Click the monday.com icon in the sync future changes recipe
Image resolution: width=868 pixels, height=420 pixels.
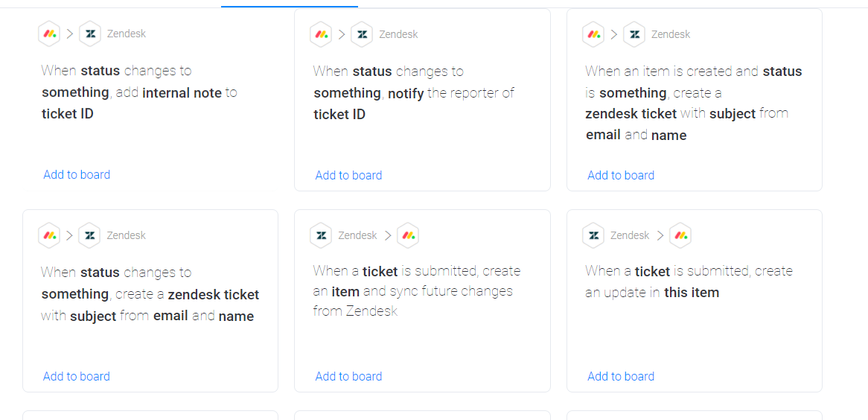408,235
